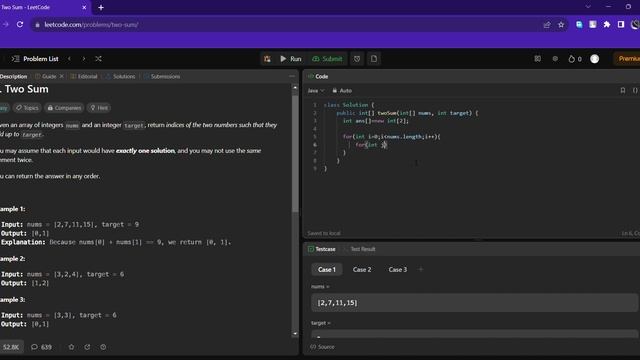This screenshot has width=640, height=360.
Task: Open the Java language dropdown
Action: (316, 91)
